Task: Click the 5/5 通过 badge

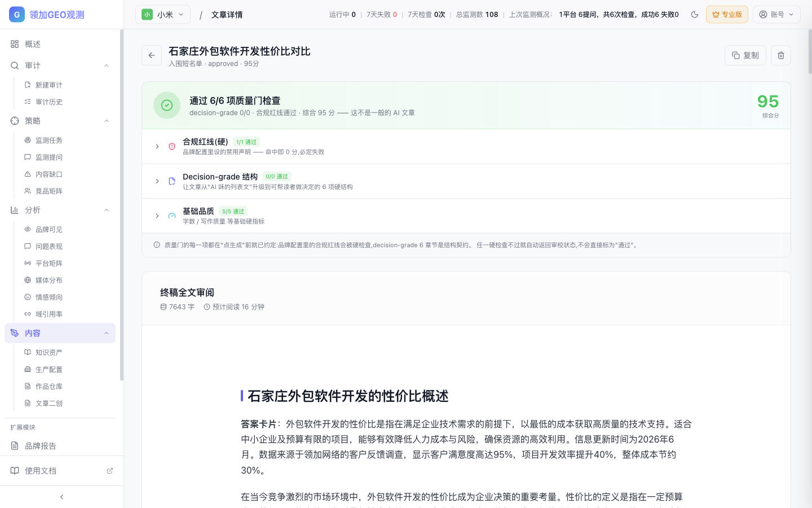Action: [x=233, y=211]
